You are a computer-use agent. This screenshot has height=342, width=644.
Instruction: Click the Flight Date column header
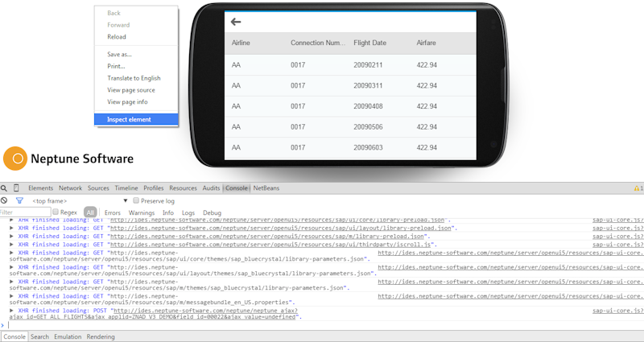[x=369, y=43]
